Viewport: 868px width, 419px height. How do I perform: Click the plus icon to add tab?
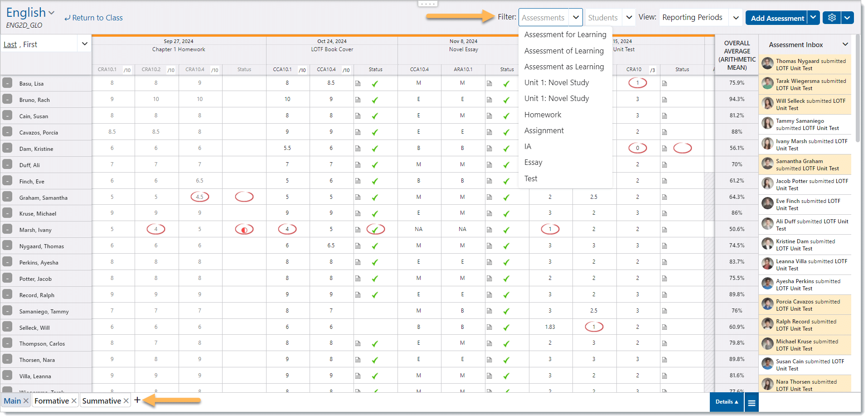[137, 400]
